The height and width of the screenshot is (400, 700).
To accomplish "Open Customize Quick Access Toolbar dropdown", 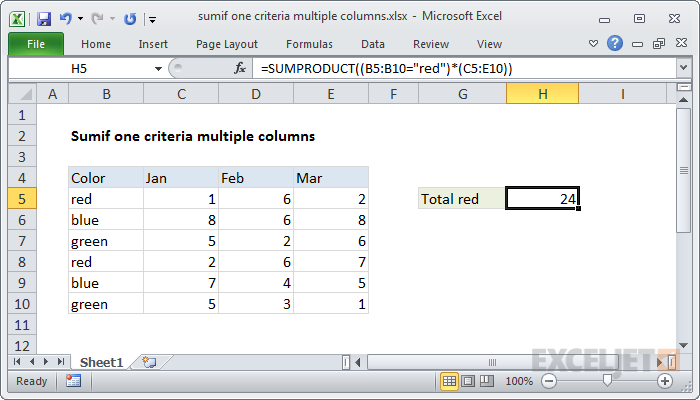I will pos(153,20).
